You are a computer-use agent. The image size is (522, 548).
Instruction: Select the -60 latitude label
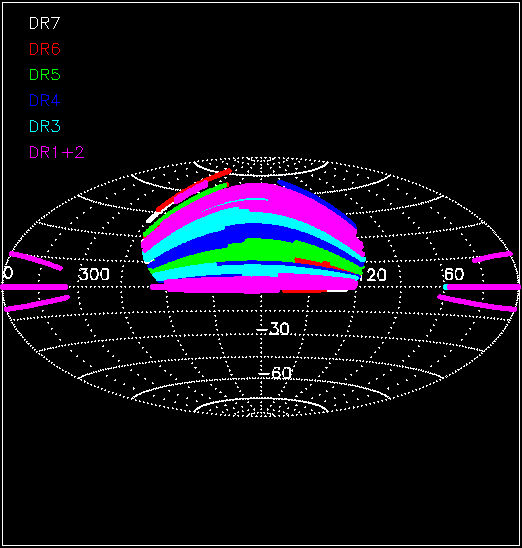pos(275,373)
